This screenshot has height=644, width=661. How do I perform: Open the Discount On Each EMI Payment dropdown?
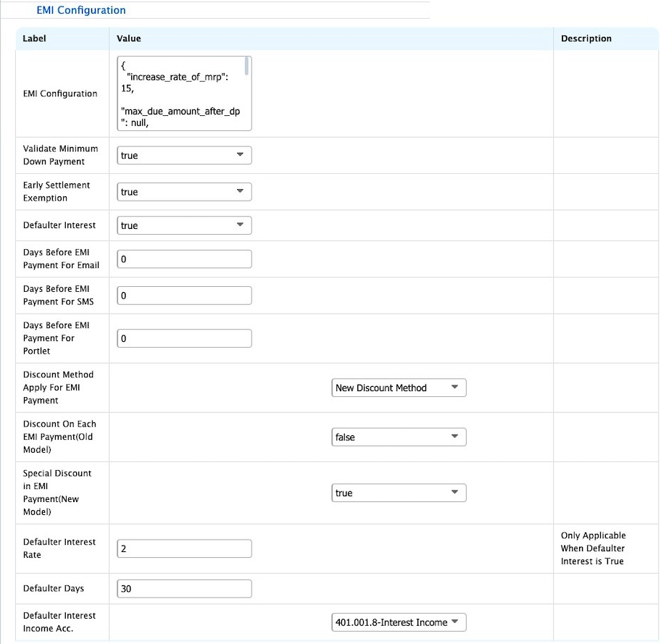pos(399,437)
